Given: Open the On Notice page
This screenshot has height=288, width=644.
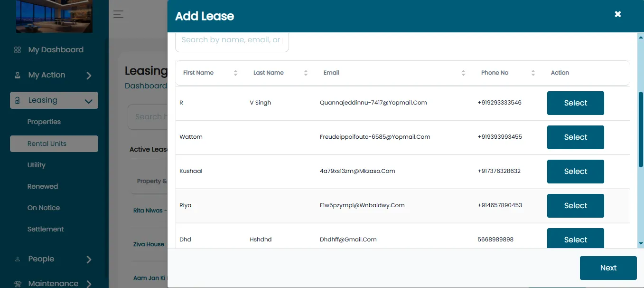Looking at the screenshot, I should tap(44, 208).
